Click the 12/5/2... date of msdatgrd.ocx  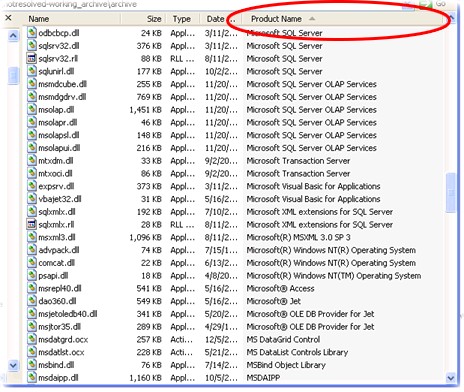click(x=221, y=340)
